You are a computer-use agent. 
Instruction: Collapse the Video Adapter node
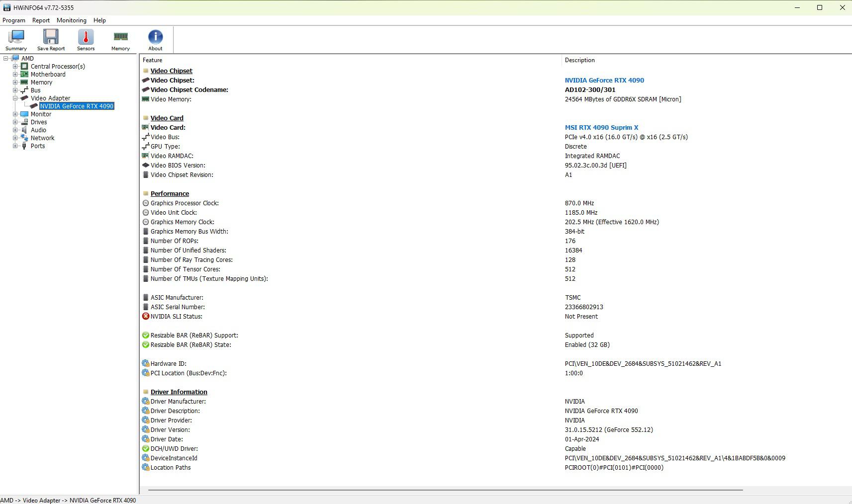click(15, 98)
